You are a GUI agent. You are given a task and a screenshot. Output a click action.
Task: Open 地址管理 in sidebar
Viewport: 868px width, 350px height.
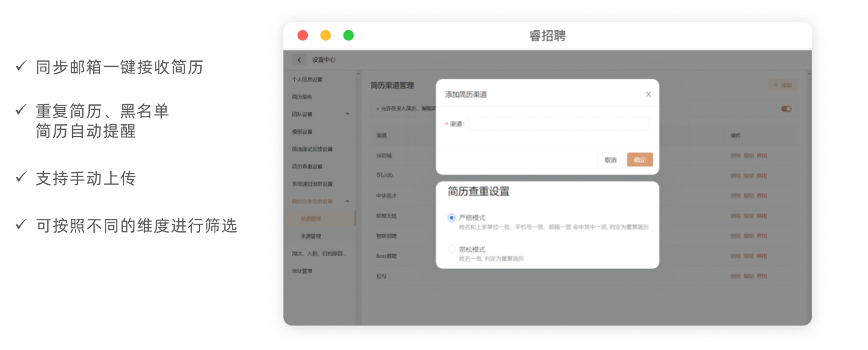302,271
